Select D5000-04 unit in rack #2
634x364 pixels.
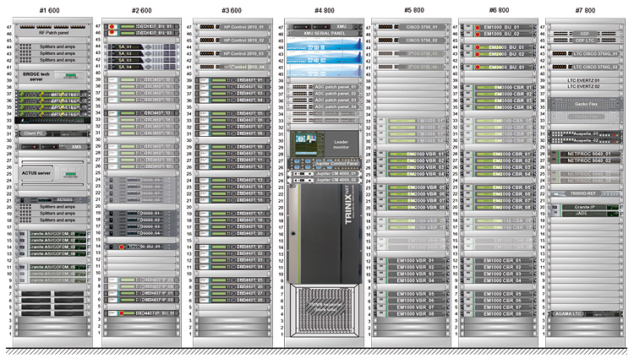[x=141, y=233]
